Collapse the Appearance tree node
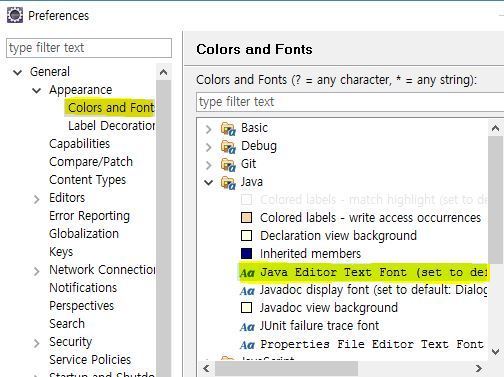This screenshot has height=377, width=504. point(37,90)
